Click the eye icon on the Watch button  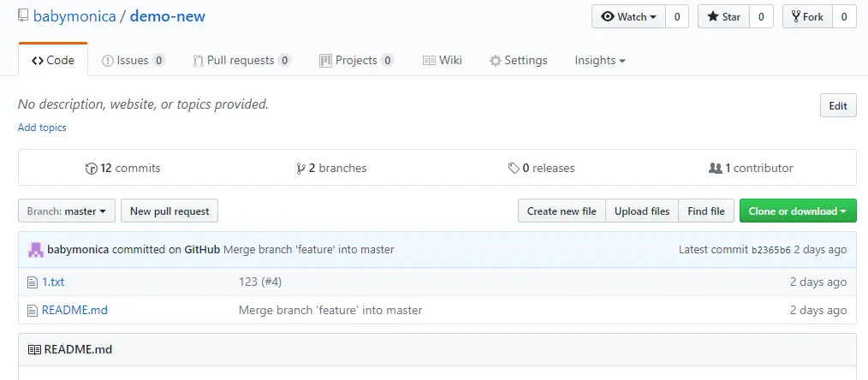(x=608, y=16)
